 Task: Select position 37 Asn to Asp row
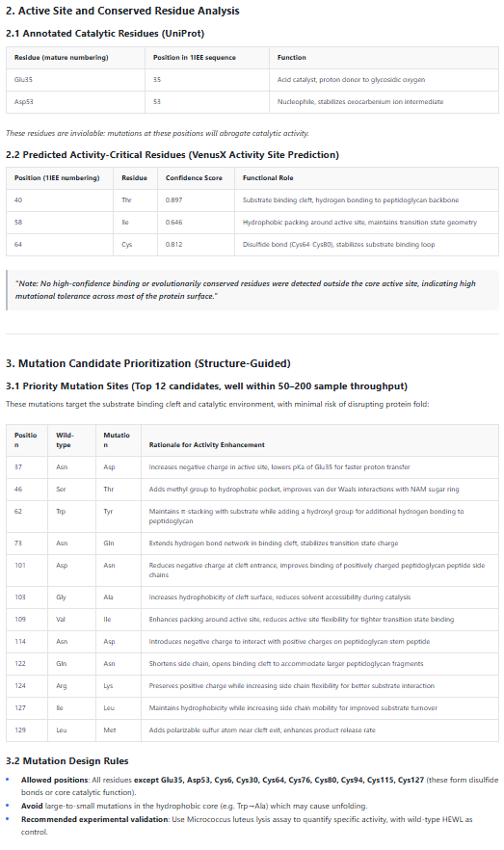(252, 467)
